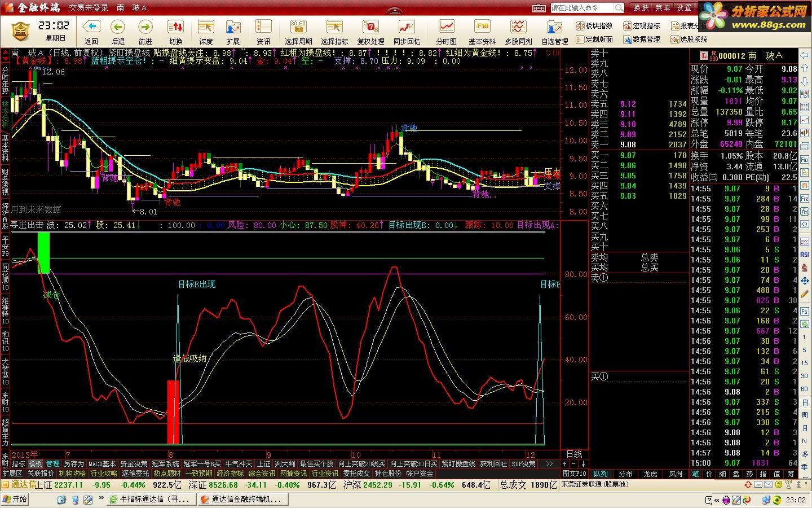Expand more indicator tabs with >> arrow
Viewport: 812px width, 508px height.
[549, 464]
